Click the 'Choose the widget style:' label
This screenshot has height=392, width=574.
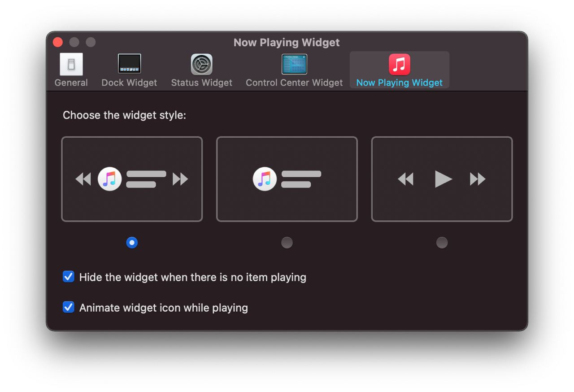(x=124, y=115)
